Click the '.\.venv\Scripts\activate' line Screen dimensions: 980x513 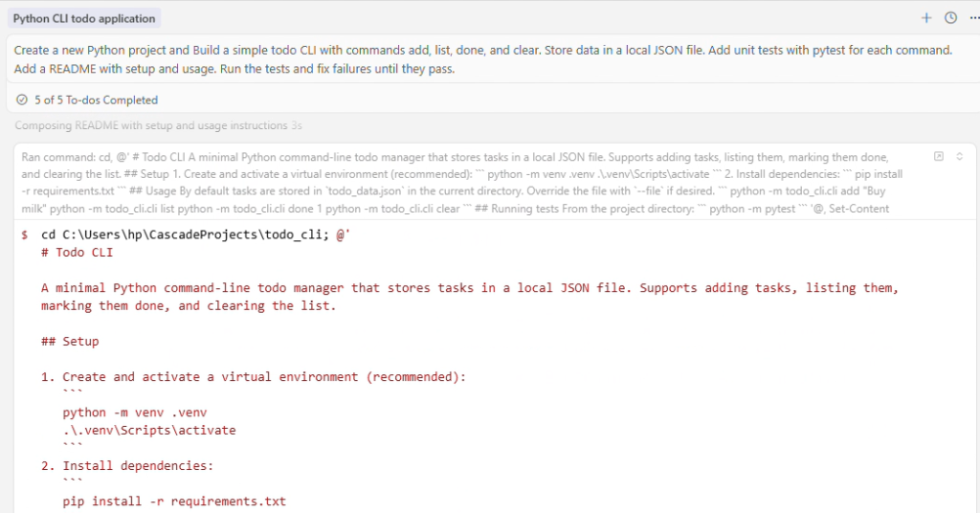[x=148, y=430]
